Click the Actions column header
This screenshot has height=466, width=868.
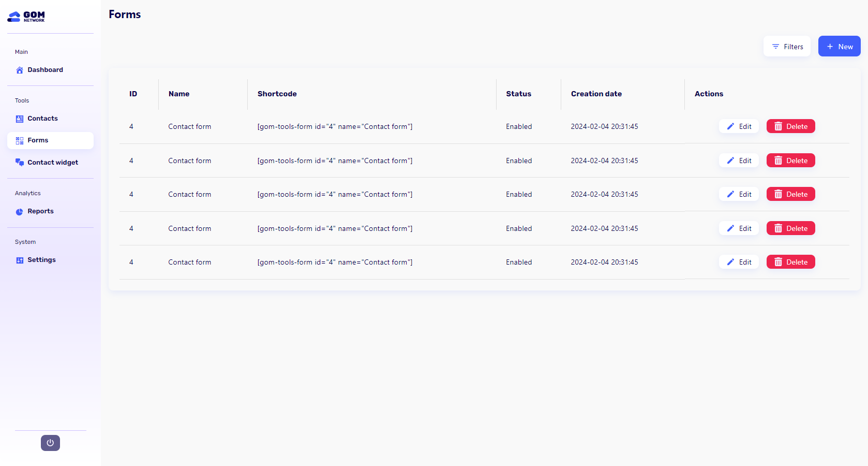(709, 94)
